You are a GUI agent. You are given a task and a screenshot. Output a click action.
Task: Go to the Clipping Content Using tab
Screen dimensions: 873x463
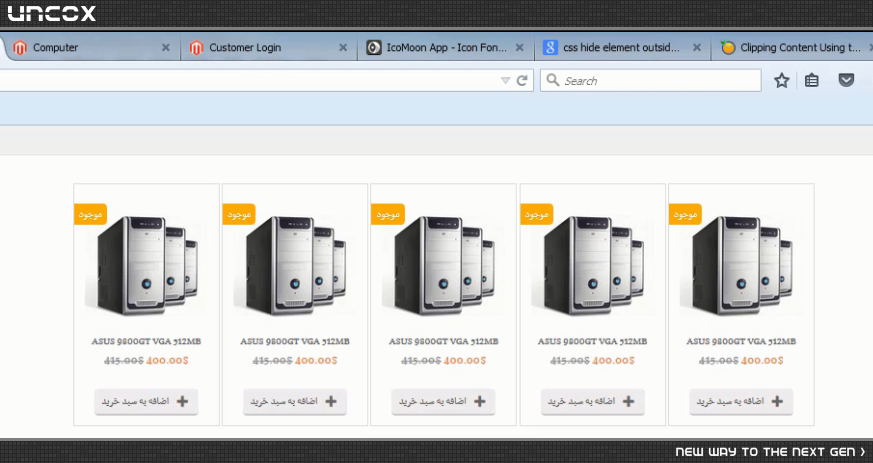(792, 48)
